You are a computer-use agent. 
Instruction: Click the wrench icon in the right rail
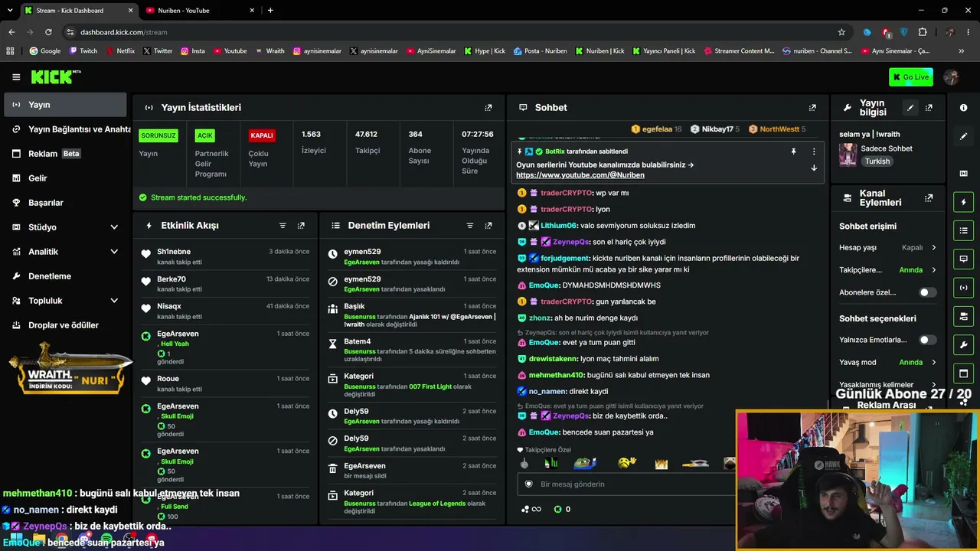click(963, 345)
